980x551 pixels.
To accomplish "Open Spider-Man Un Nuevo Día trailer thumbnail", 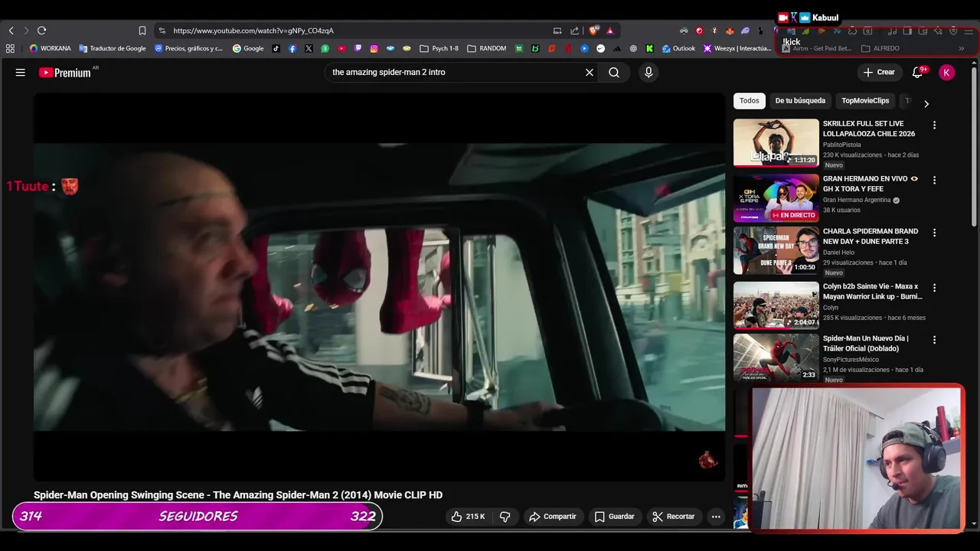I will pyautogui.click(x=776, y=357).
